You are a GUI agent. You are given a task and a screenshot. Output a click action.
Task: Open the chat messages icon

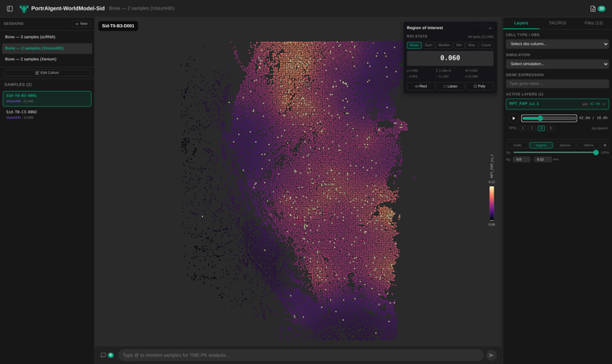click(103, 355)
